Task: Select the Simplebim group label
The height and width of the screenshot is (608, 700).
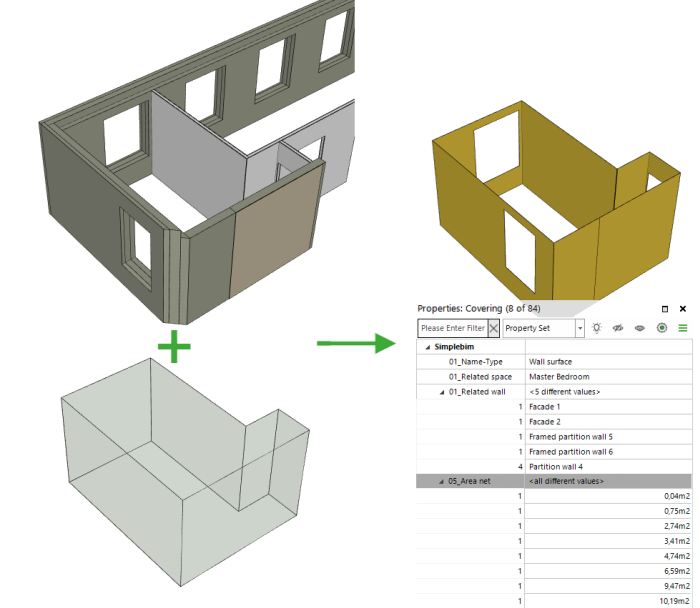Action: click(454, 347)
